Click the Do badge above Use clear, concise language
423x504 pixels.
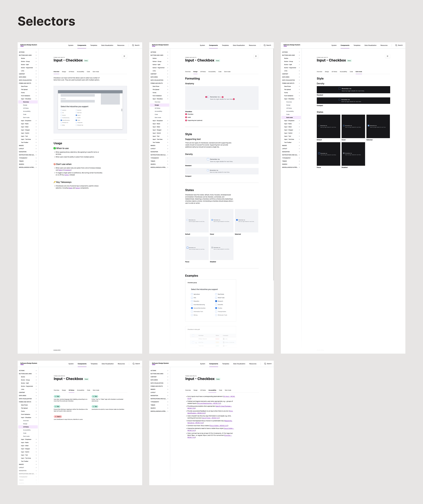tap(57, 397)
